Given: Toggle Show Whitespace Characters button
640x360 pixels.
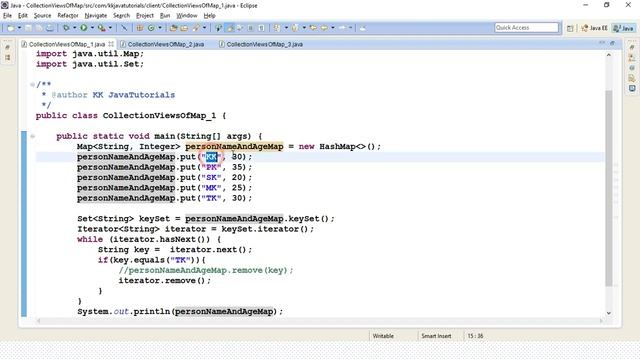Looking at the screenshot, I should click(x=261, y=28).
